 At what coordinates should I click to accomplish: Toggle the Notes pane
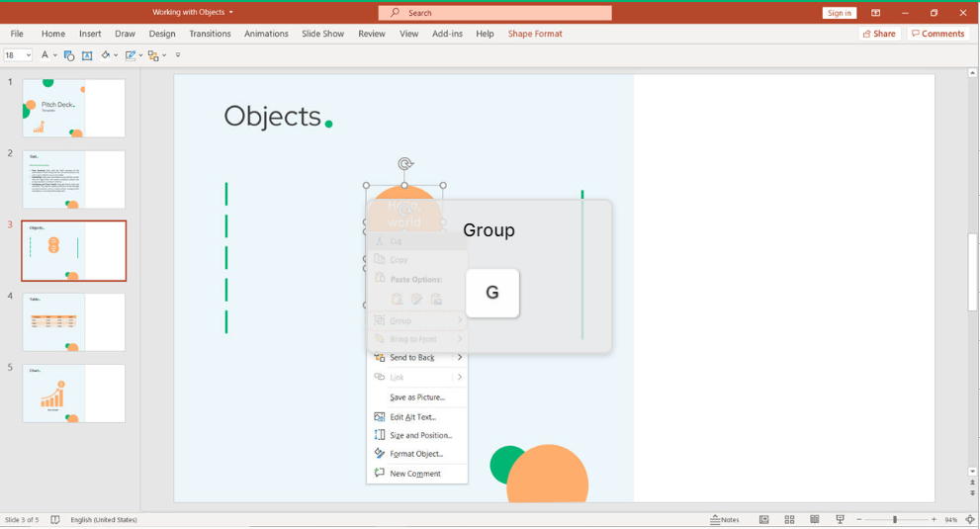point(725,520)
